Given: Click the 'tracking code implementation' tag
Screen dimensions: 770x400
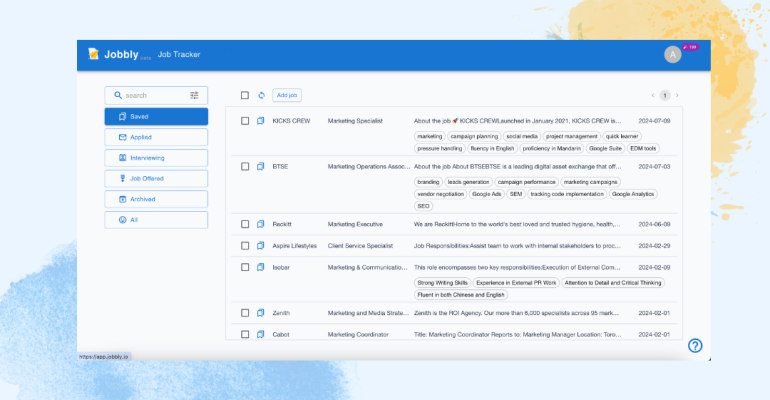Looking at the screenshot, I should tap(567, 194).
